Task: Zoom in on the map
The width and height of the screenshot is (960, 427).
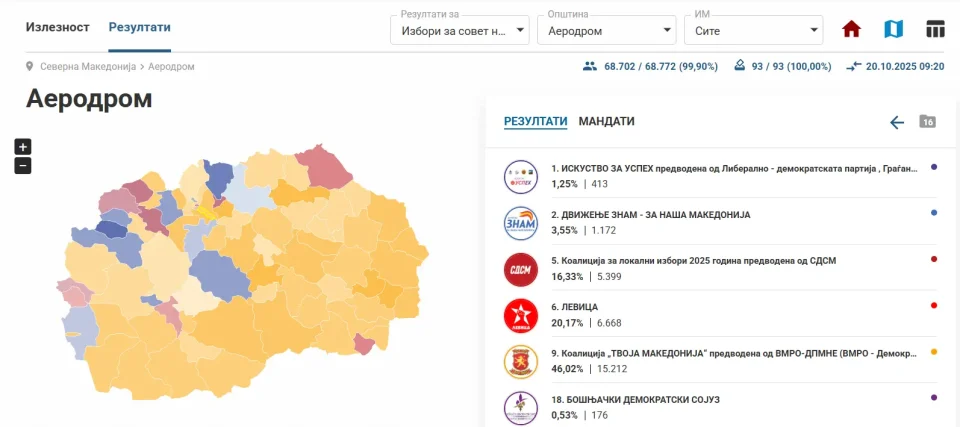Action: tap(23, 146)
